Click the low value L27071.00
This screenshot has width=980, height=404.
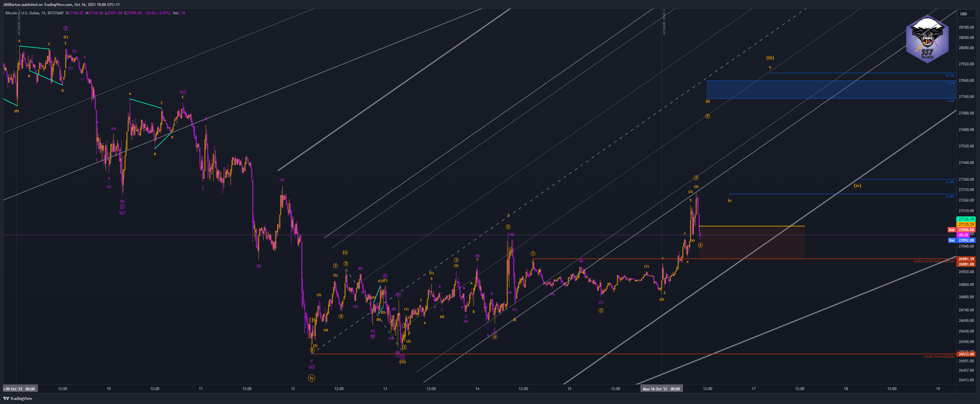pyautogui.click(x=114, y=13)
